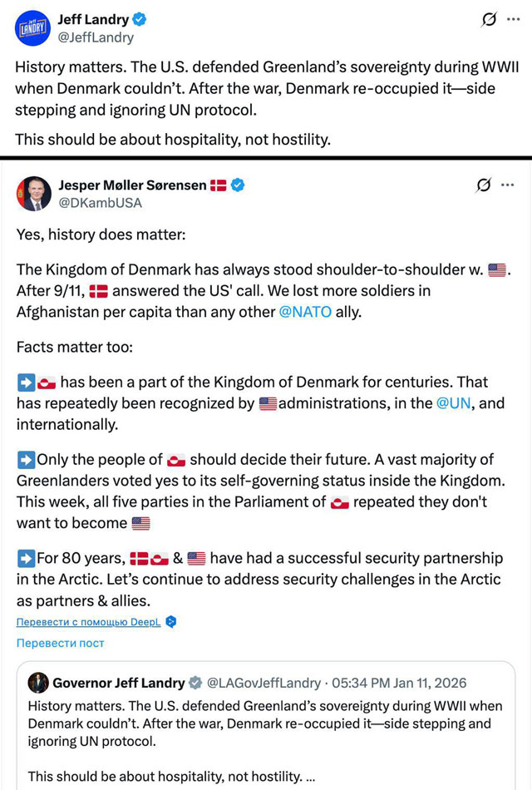Click Jeff Landry's profile avatar at top

pyautogui.click(x=33, y=27)
